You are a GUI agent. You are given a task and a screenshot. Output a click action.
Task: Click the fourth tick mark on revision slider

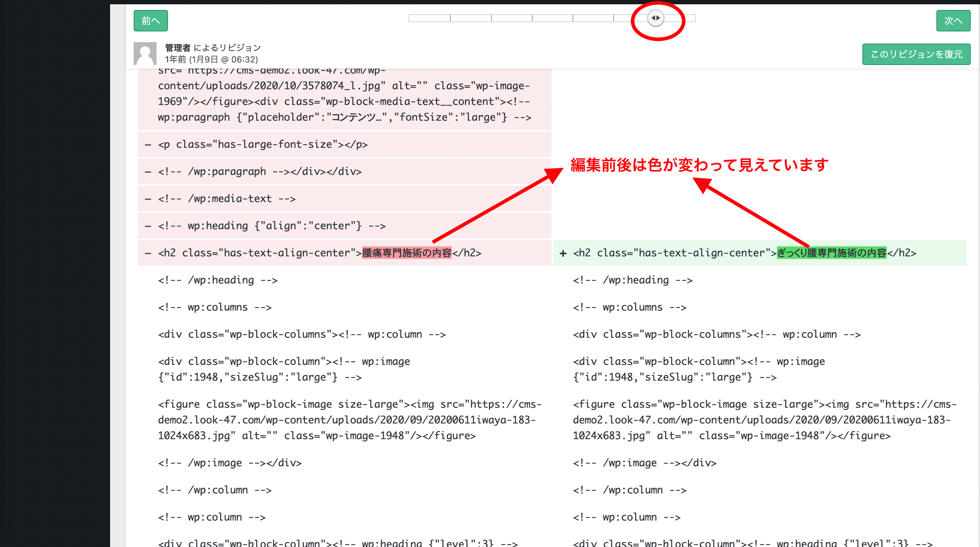pyautogui.click(x=573, y=18)
